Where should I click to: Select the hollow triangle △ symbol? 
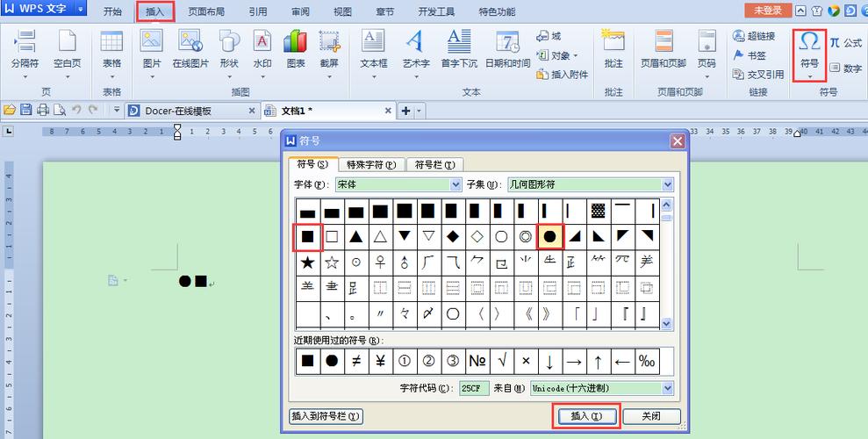pos(380,237)
